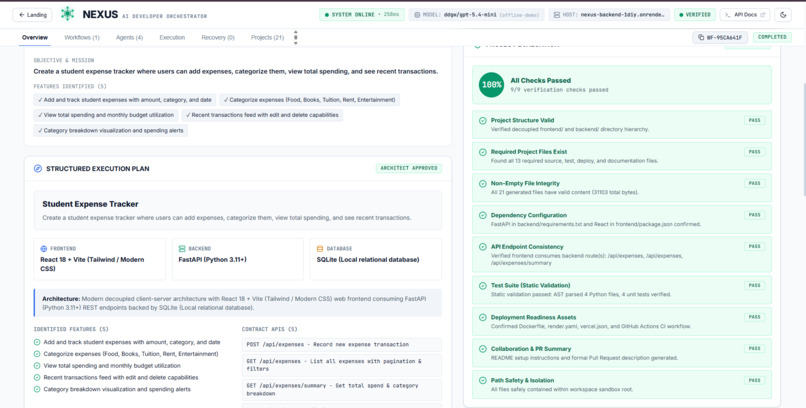Click the HOST server icon
Screen dimensions: 806x408
[557, 15]
